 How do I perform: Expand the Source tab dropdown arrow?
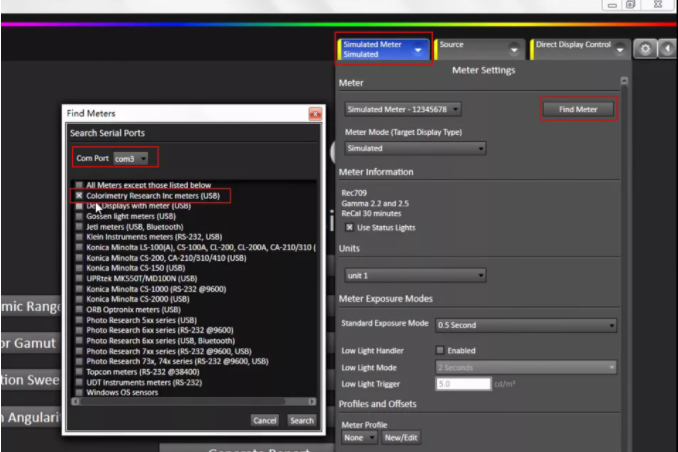point(514,50)
